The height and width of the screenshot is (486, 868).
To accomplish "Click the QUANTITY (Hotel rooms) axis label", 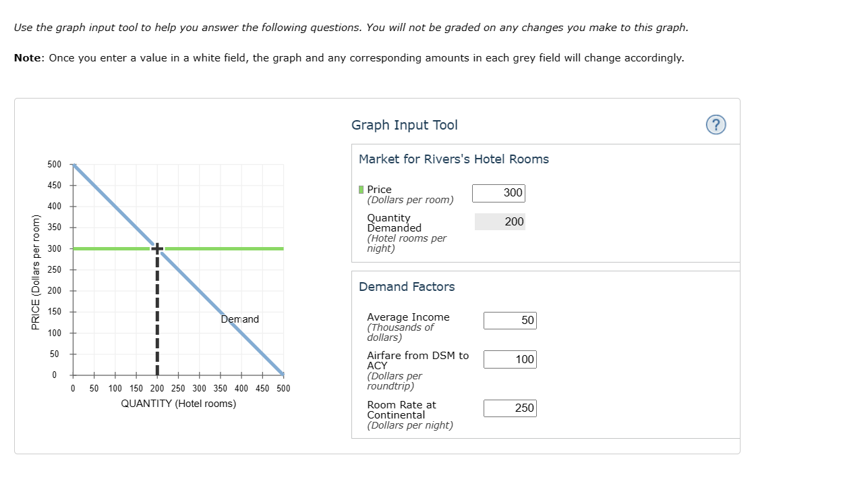I will pyautogui.click(x=178, y=403).
